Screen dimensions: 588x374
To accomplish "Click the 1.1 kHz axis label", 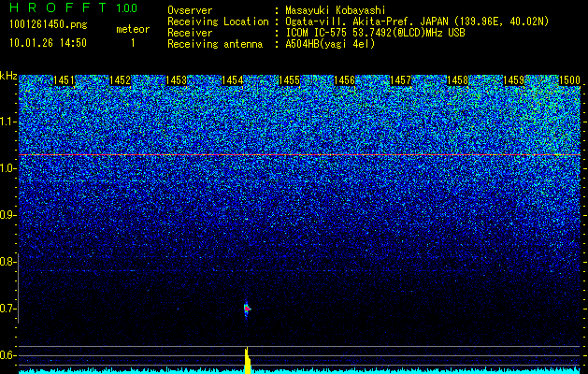I will (7, 122).
